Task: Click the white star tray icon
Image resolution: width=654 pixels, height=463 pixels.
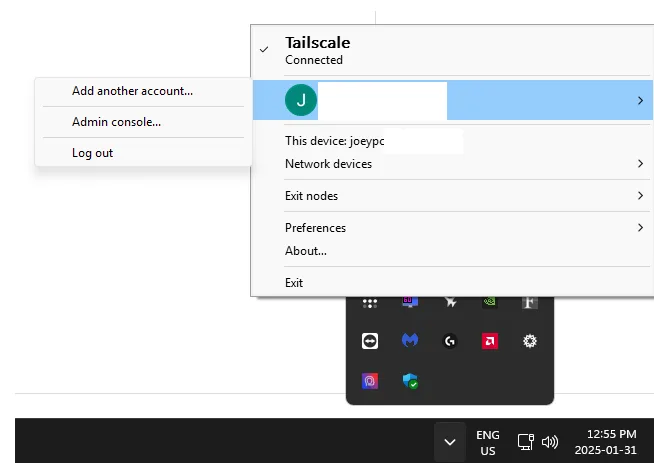Action: pos(450,302)
